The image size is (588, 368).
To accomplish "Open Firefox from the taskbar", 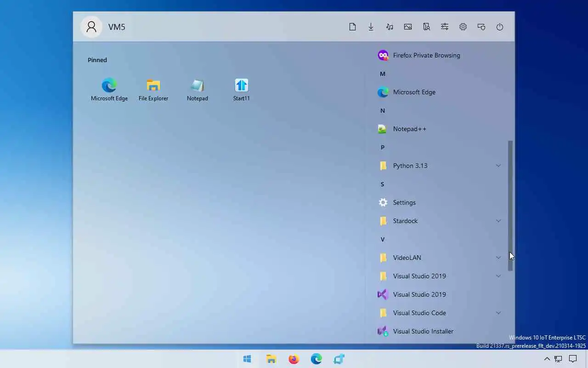I will (294, 359).
